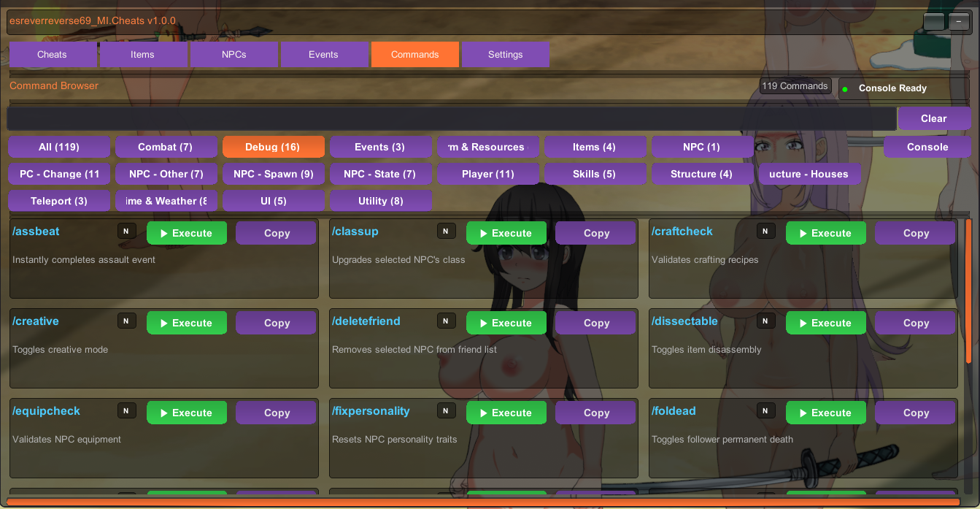Click the /creative command name
980x509 pixels.
[36, 321]
